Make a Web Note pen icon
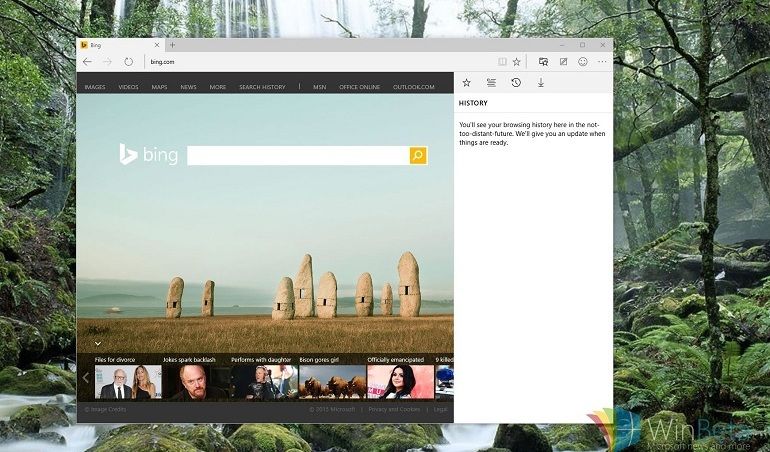The height and width of the screenshot is (452, 770). (563, 62)
